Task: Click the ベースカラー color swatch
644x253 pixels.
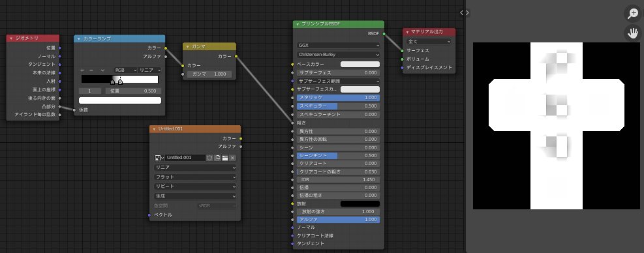Action: (x=360, y=65)
